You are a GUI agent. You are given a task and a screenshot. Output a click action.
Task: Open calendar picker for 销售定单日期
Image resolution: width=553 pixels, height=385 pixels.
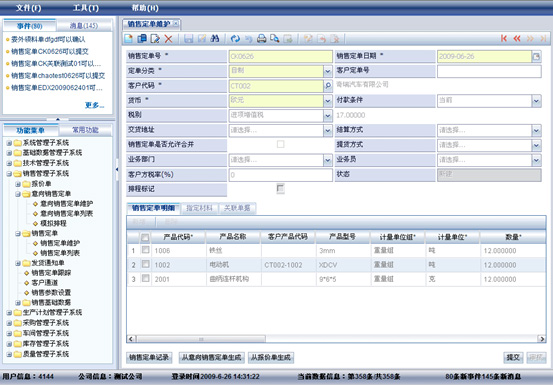click(x=536, y=56)
